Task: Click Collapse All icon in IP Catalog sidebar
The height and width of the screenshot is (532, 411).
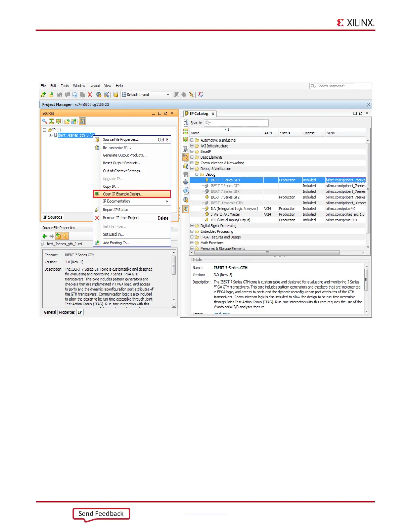Action: coord(186,131)
